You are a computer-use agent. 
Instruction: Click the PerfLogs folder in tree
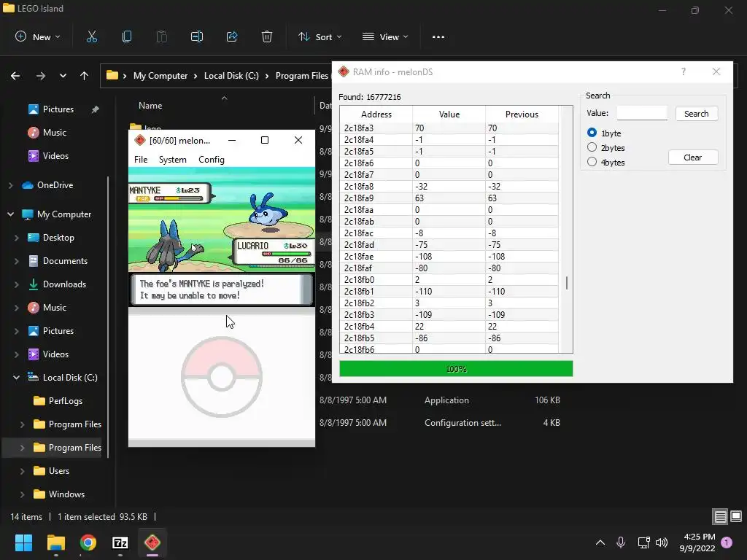pos(65,401)
